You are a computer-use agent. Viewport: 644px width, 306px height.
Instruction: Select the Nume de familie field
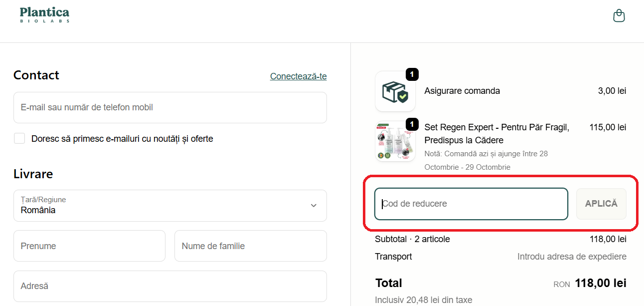click(250, 246)
